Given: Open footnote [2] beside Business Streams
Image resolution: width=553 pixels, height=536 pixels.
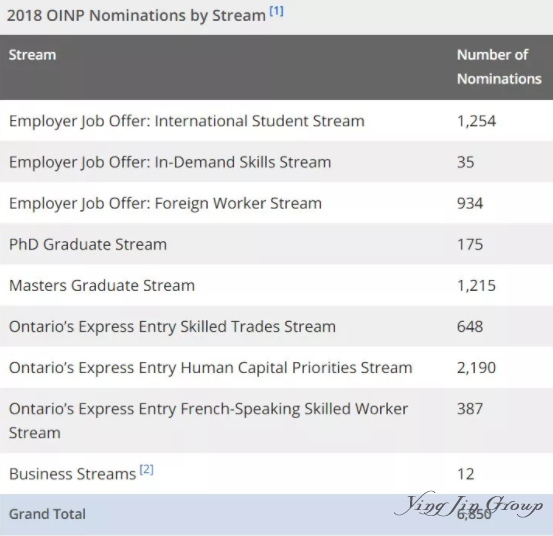Looking at the screenshot, I should click(146, 469).
